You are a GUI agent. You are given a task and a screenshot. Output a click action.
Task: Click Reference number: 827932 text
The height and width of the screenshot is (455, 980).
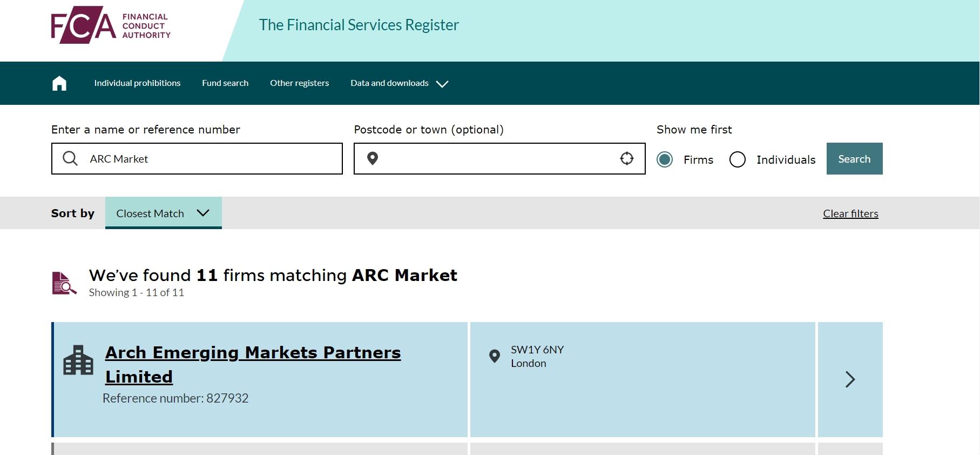point(175,398)
